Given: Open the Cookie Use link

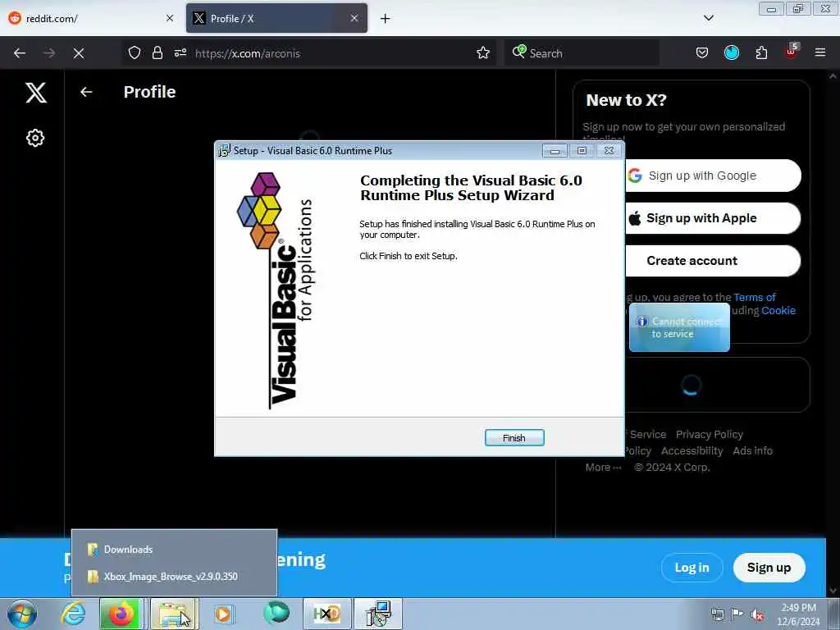Looking at the screenshot, I should [x=778, y=311].
